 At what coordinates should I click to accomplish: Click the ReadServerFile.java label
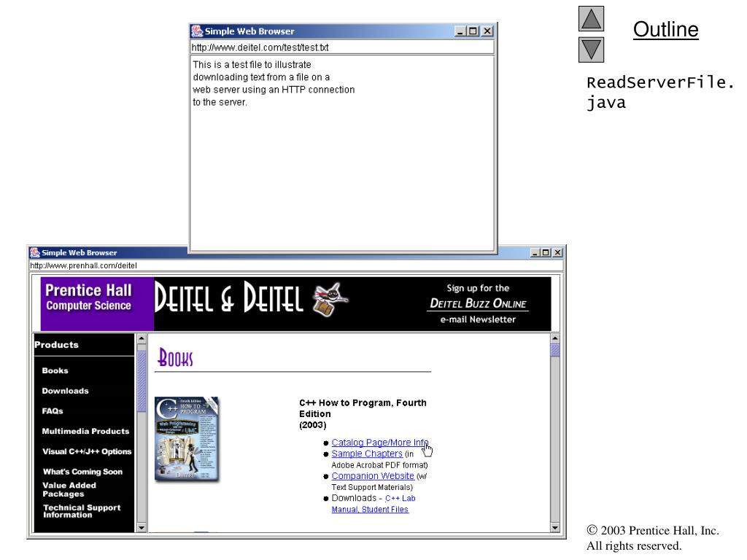click(x=659, y=93)
